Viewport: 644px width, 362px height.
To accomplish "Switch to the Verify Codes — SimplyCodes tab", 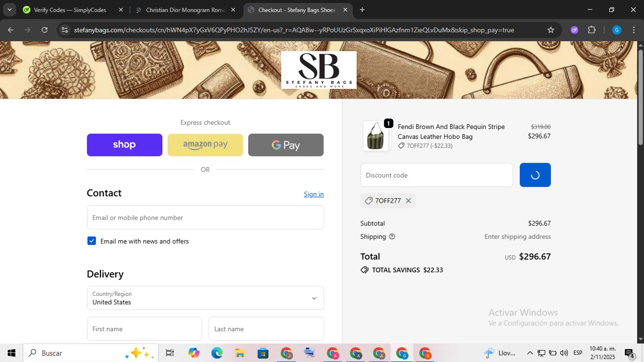I will tap(69, 10).
